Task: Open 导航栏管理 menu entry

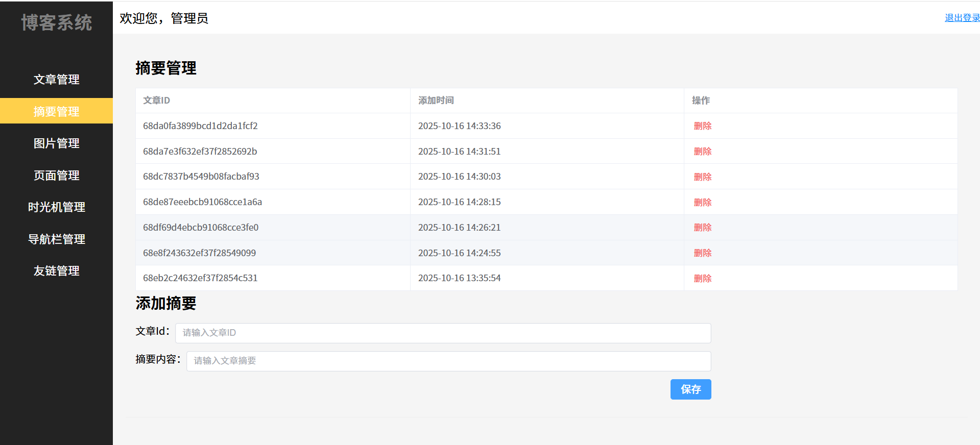Action: pos(56,239)
